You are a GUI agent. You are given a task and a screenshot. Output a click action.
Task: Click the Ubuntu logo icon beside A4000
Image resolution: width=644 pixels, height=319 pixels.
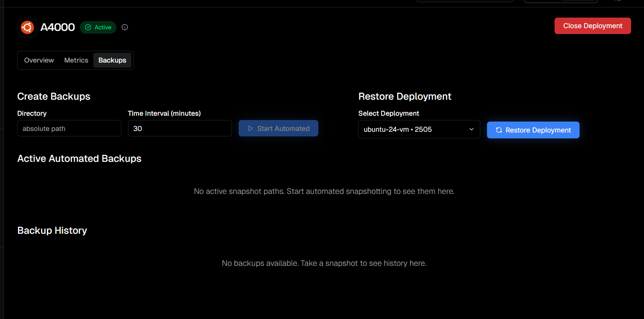coord(27,27)
